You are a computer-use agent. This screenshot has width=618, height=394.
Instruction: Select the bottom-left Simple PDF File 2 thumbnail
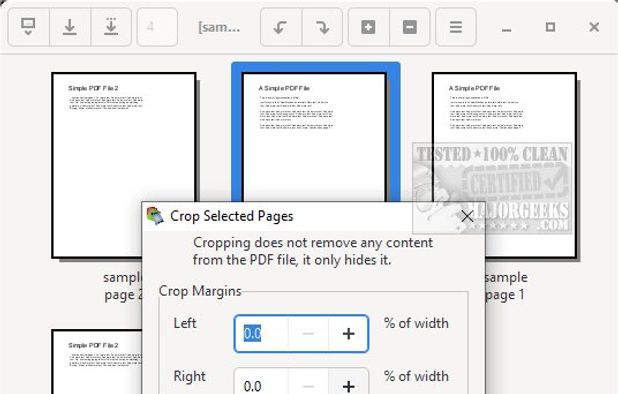point(97,362)
